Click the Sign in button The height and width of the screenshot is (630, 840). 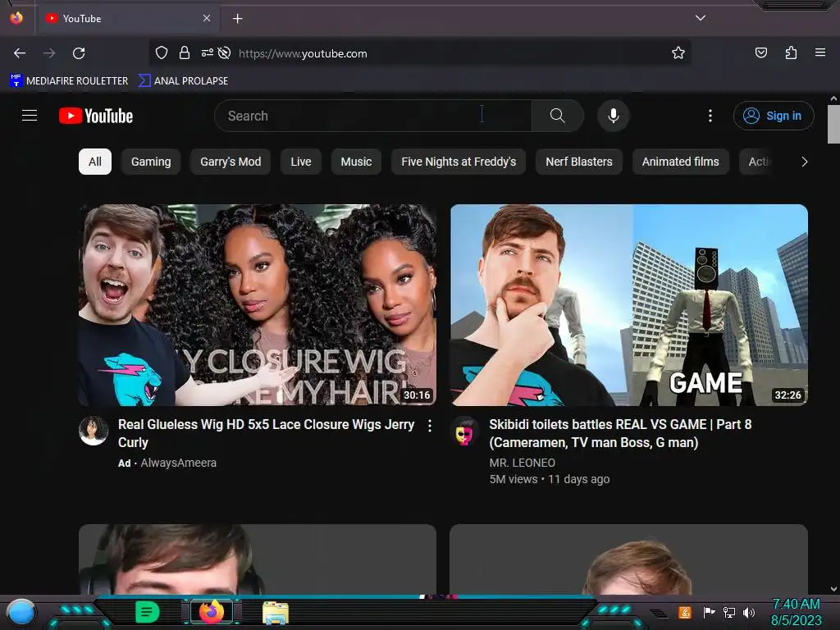pyautogui.click(x=774, y=116)
